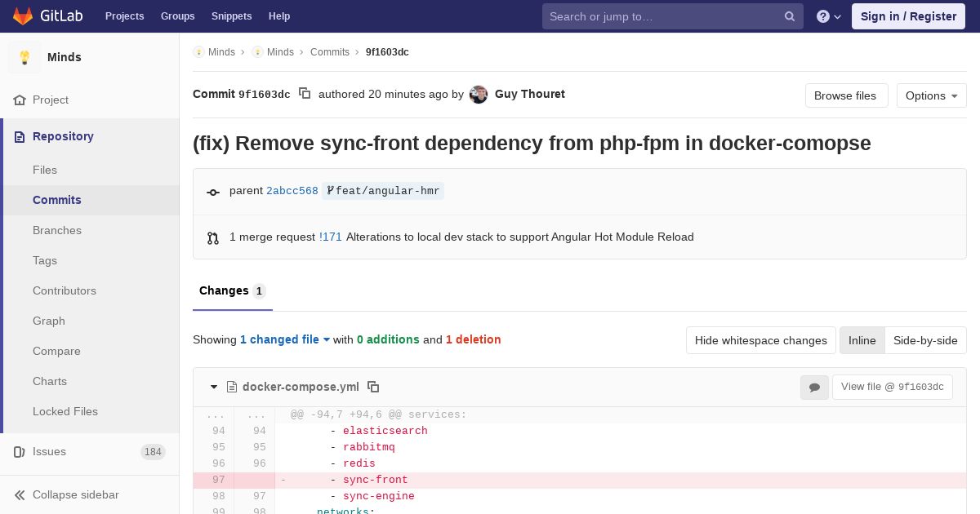Viewport: 980px width, 514px height.
Task: Collapse the sidebar
Action: pos(90,494)
